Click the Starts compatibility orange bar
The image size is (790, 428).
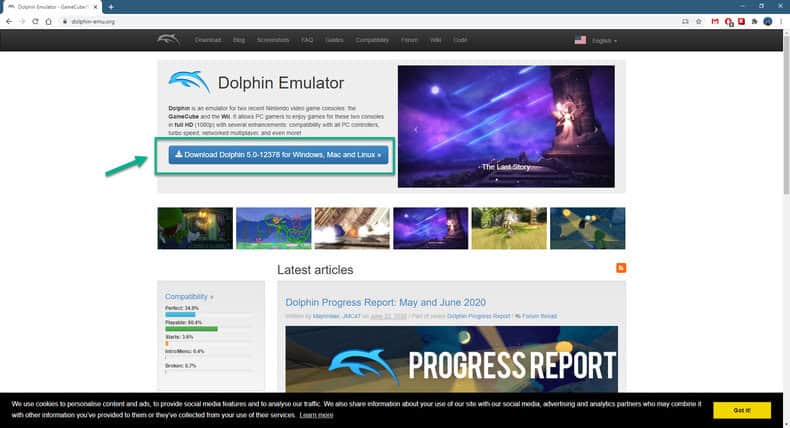click(x=167, y=343)
